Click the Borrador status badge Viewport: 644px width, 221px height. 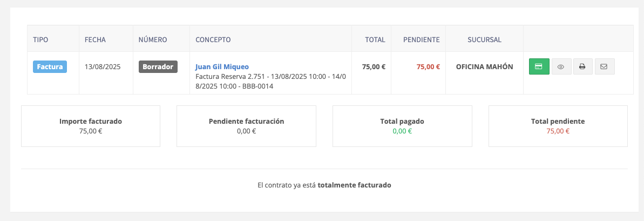[158, 66]
